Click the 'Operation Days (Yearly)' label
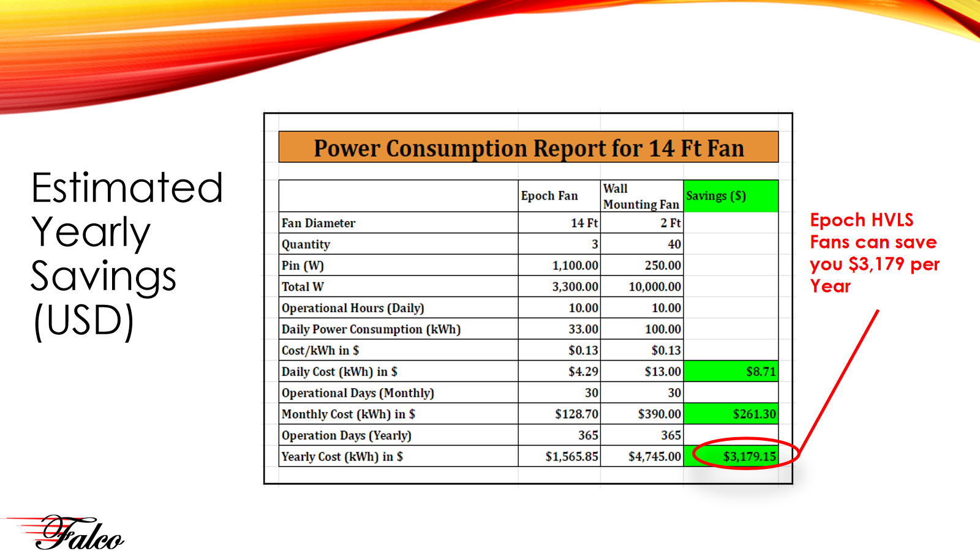This screenshot has height=551, width=980. pos(347,435)
